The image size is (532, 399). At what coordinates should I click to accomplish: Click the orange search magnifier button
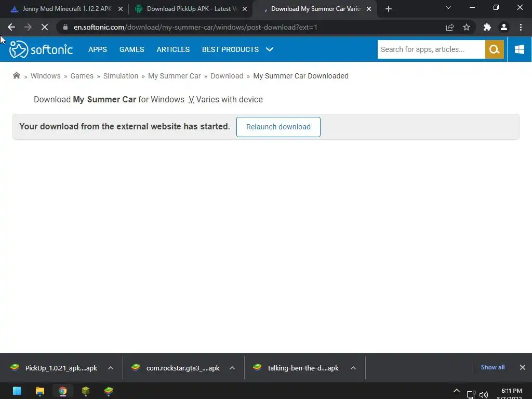495,49
